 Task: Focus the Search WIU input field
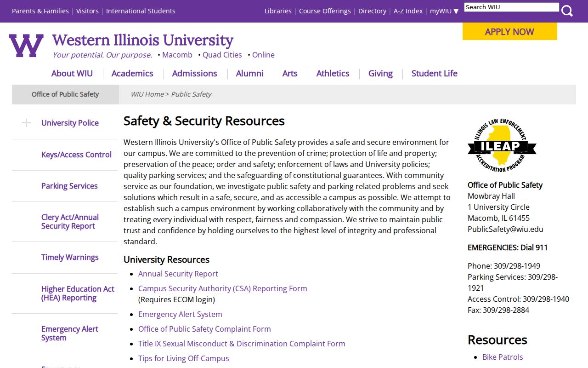(x=511, y=7)
